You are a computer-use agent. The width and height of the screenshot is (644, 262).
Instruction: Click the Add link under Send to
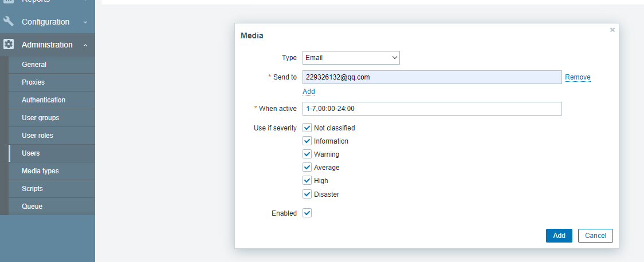(309, 91)
